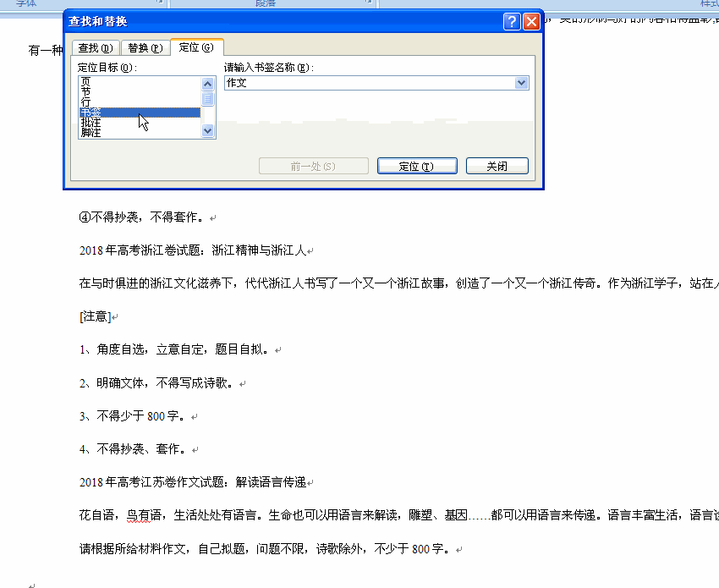Open the bookmark name dropdown arrow
This screenshot has height=588, width=719.
[521, 83]
